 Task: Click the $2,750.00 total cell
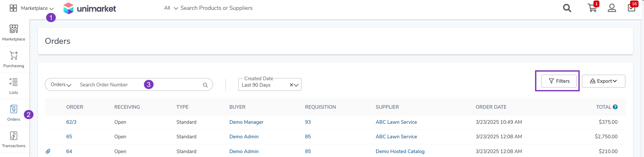pos(606,136)
